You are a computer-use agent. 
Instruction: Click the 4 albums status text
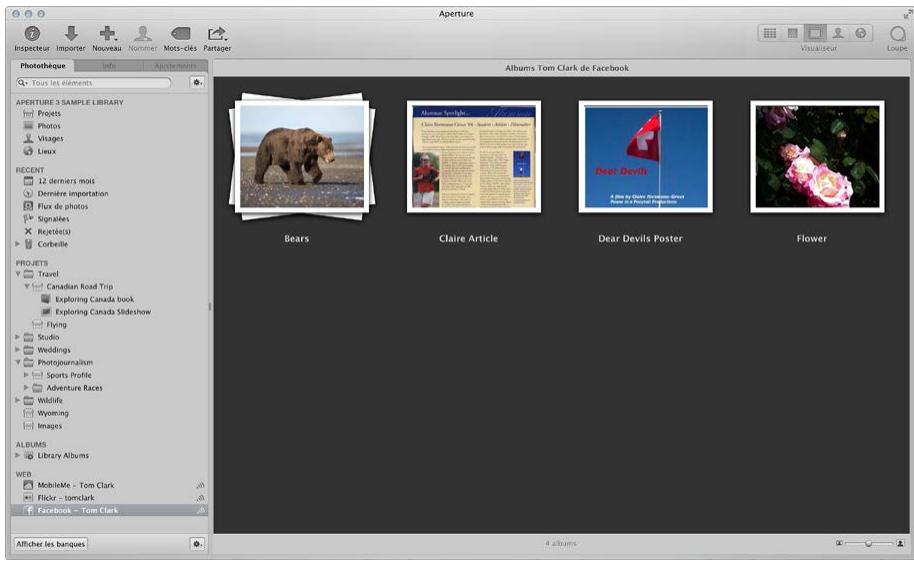561,543
